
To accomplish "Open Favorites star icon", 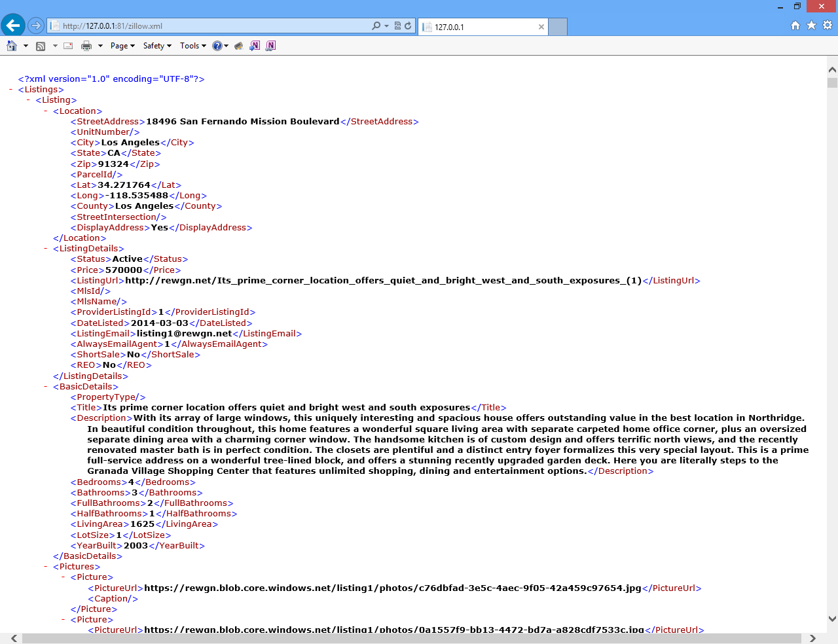I will click(811, 26).
